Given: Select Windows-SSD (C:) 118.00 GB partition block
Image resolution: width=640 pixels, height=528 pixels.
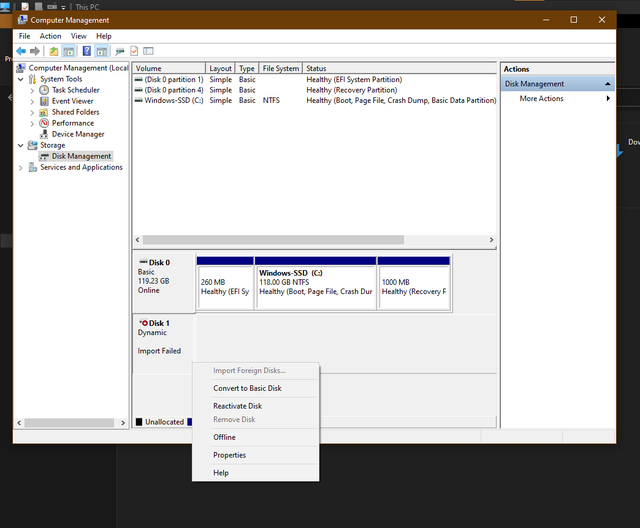Looking at the screenshot, I should (316, 283).
